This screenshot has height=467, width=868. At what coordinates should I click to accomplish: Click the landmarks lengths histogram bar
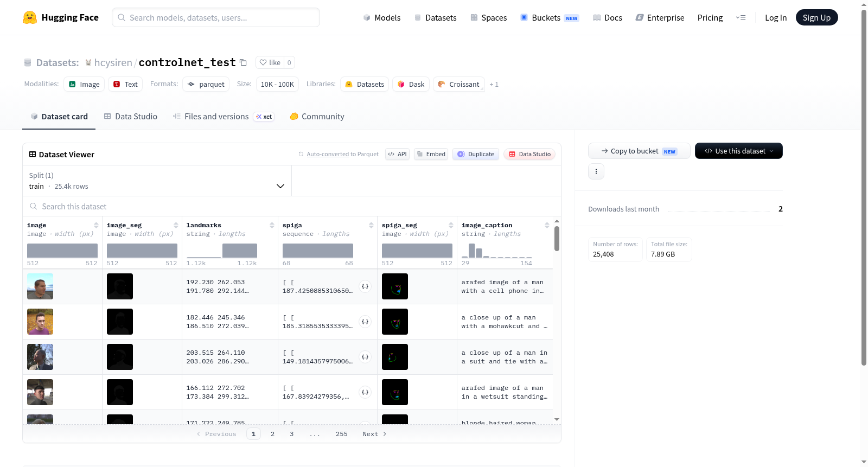pyautogui.click(x=240, y=251)
